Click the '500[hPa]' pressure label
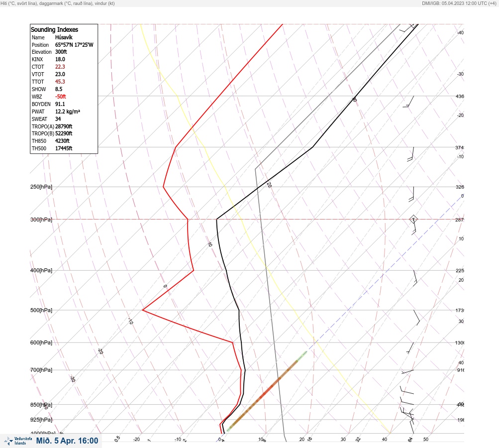The width and height of the screenshot is (499, 448). point(41,310)
